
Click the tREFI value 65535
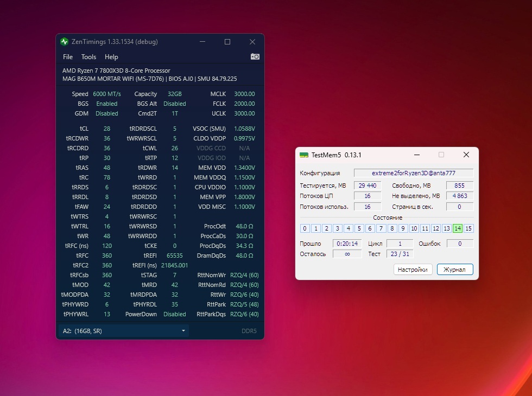pos(174,256)
